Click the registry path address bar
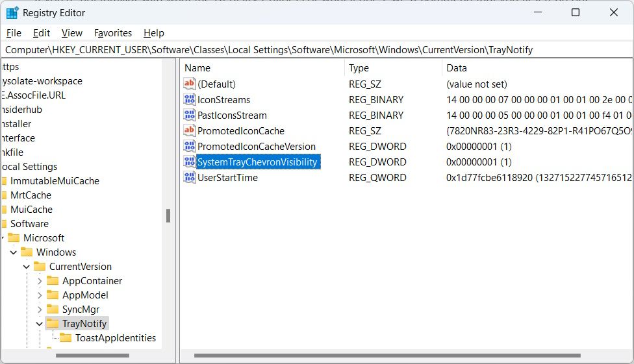Screen dimensions: 634x364 point(317,50)
